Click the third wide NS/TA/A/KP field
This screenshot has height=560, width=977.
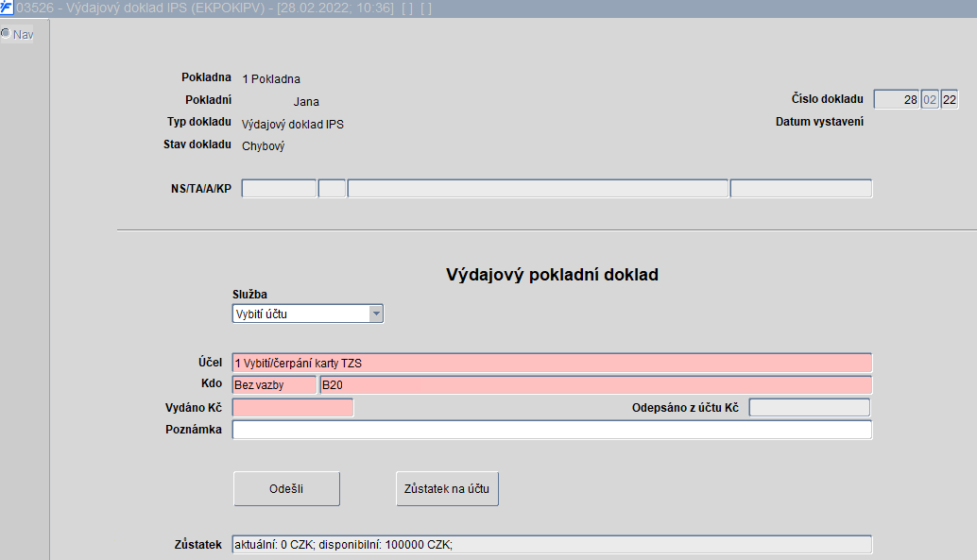538,188
